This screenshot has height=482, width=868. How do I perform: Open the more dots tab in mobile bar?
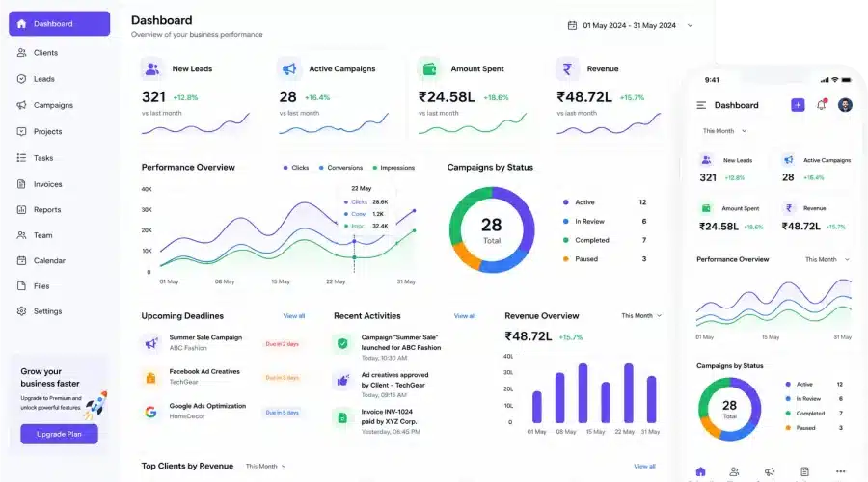click(x=840, y=472)
